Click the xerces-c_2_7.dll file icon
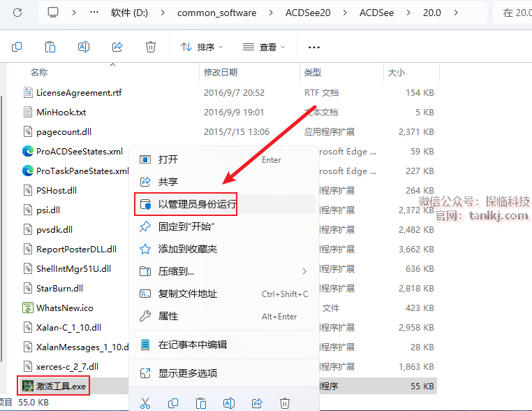Image resolution: width=532 pixels, height=411 pixels. 28,366
